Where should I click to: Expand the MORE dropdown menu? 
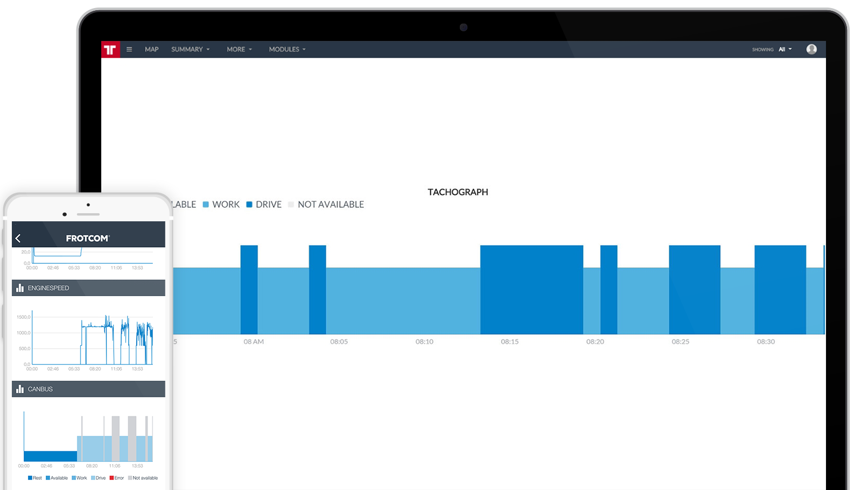tap(239, 50)
